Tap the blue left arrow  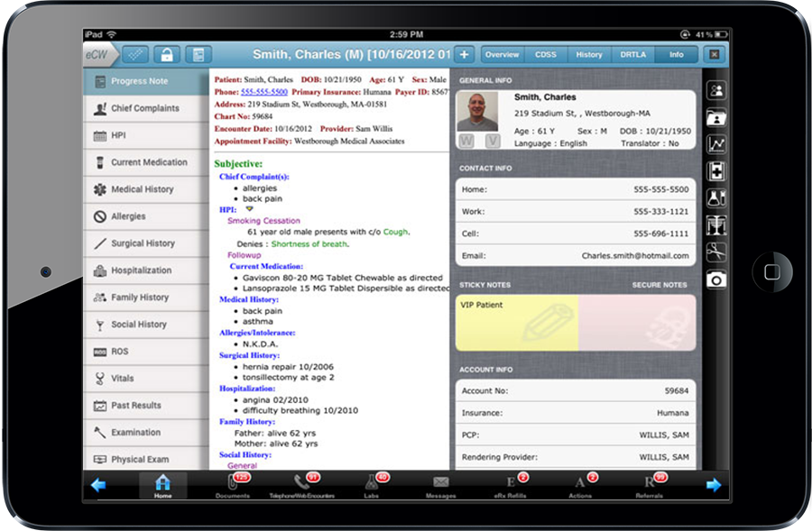[x=97, y=485]
